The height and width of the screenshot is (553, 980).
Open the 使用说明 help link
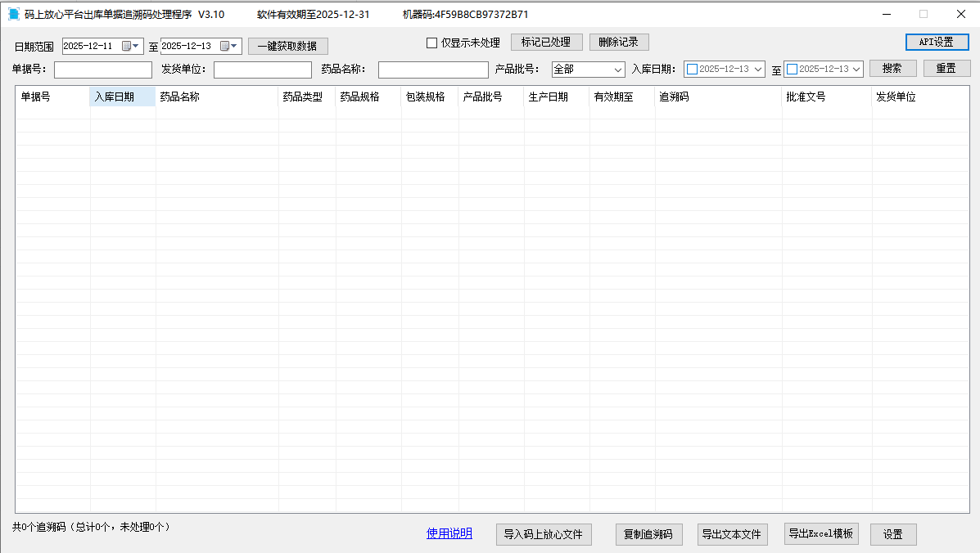tap(449, 533)
